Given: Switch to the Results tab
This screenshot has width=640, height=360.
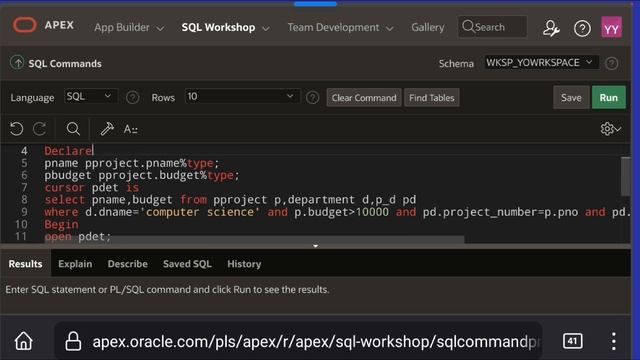Looking at the screenshot, I should (x=25, y=264).
